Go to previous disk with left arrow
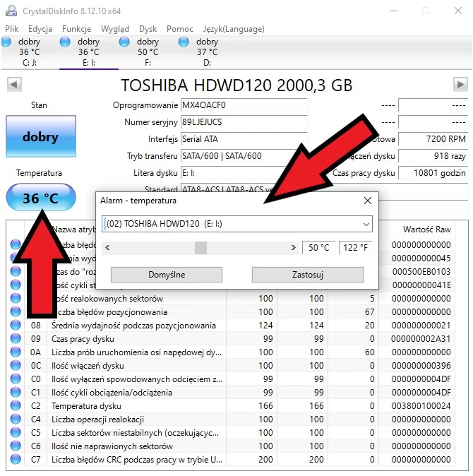The height and width of the screenshot is (476, 473). click(x=14, y=84)
